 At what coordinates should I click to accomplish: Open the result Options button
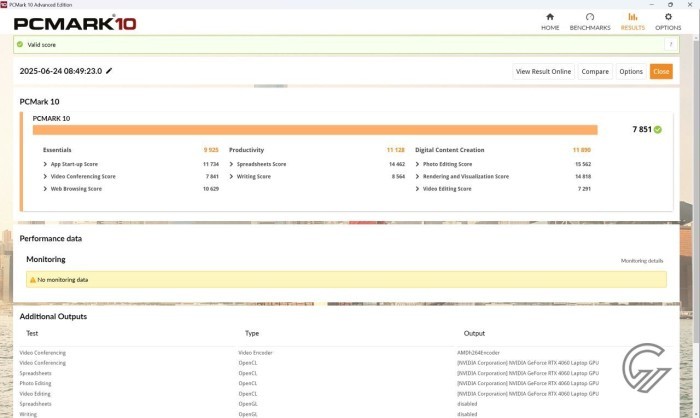[630, 71]
